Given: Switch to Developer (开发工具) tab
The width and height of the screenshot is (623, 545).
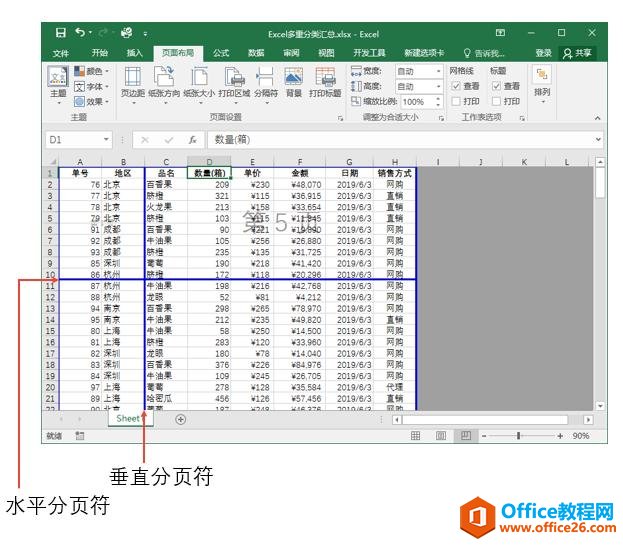Looking at the screenshot, I should click(x=370, y=53).
